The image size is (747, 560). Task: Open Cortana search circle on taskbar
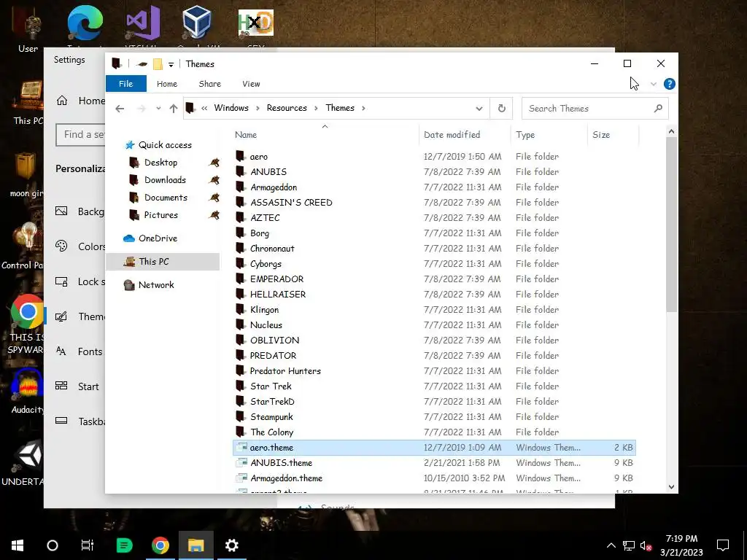[x=53, y=545]
